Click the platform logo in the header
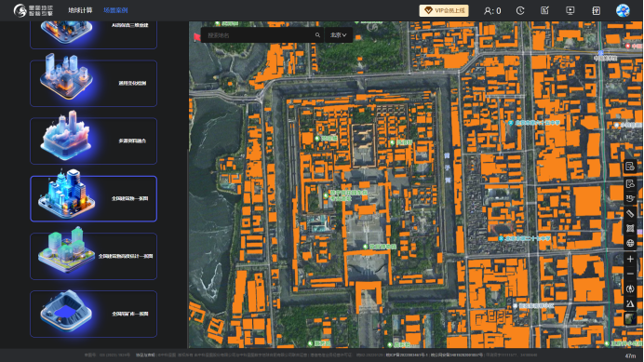The width and height of the screenshot is (644, 362). [33, 10]
